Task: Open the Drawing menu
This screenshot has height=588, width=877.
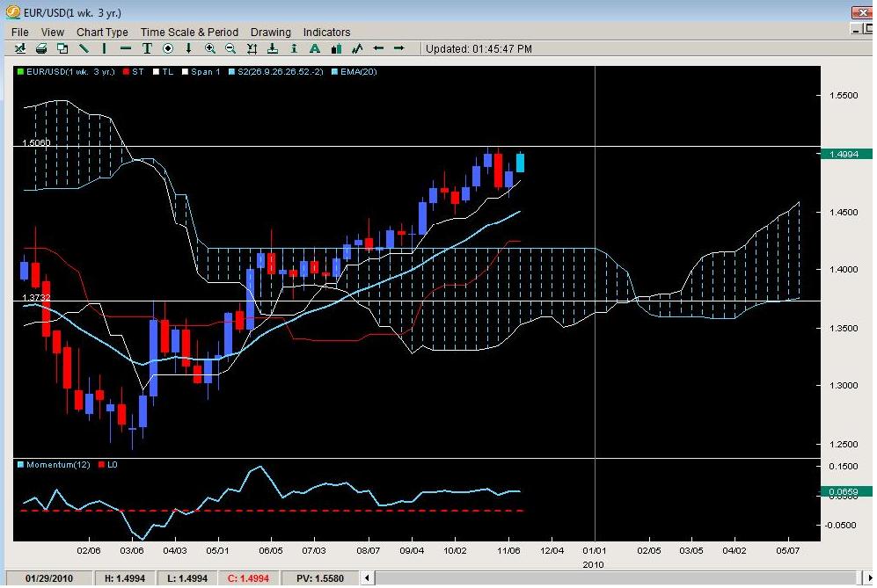Action: [271, 32]
